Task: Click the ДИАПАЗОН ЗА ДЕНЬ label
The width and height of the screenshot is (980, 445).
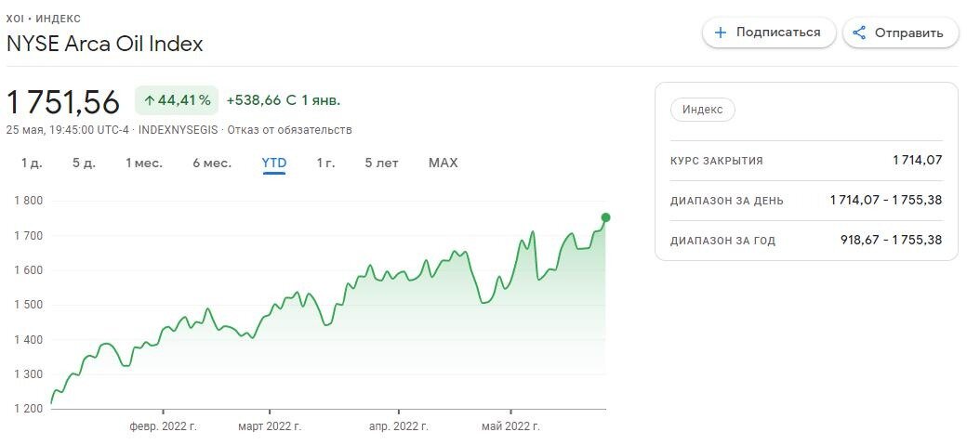Action: [727, 201]
